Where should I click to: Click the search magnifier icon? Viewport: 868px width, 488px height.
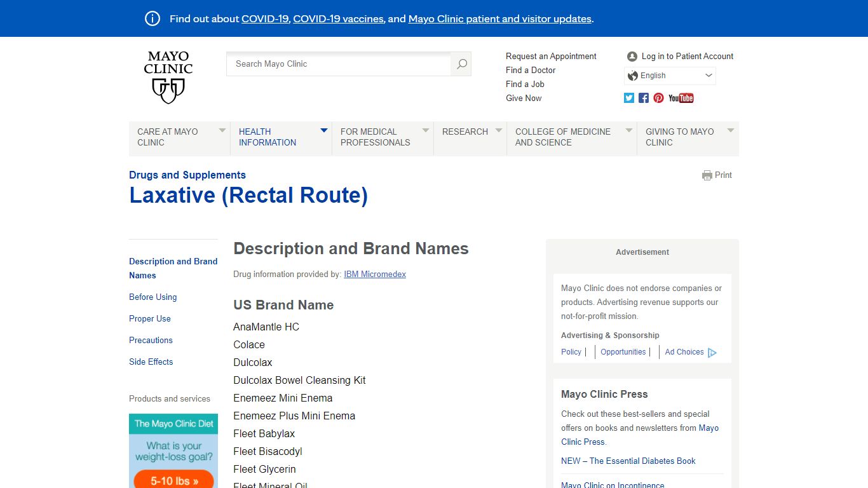[462, 64]
